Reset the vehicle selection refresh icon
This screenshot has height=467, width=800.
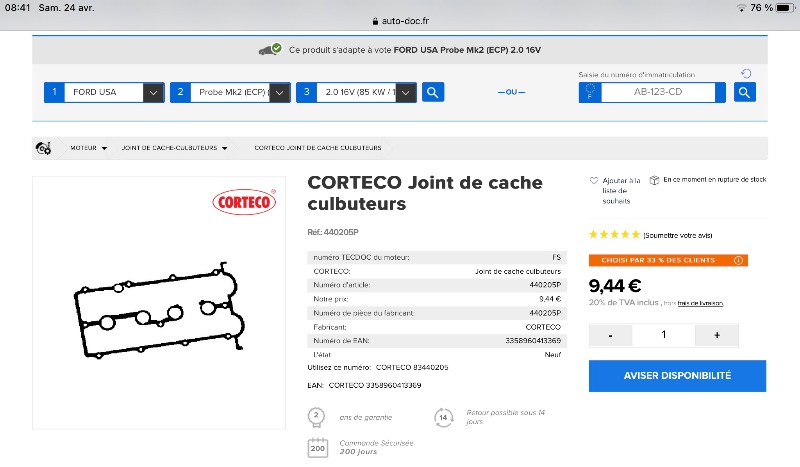click(x=746, y=73)
